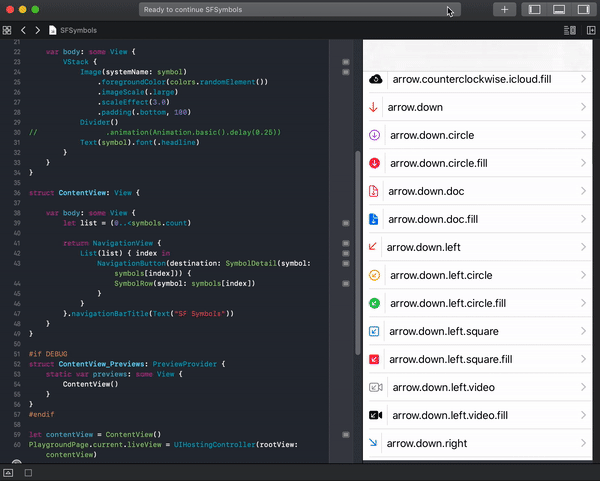Click the black icloud fill symbol icon
This screenshot has height=481, width=600.
(x=375, y=79)
